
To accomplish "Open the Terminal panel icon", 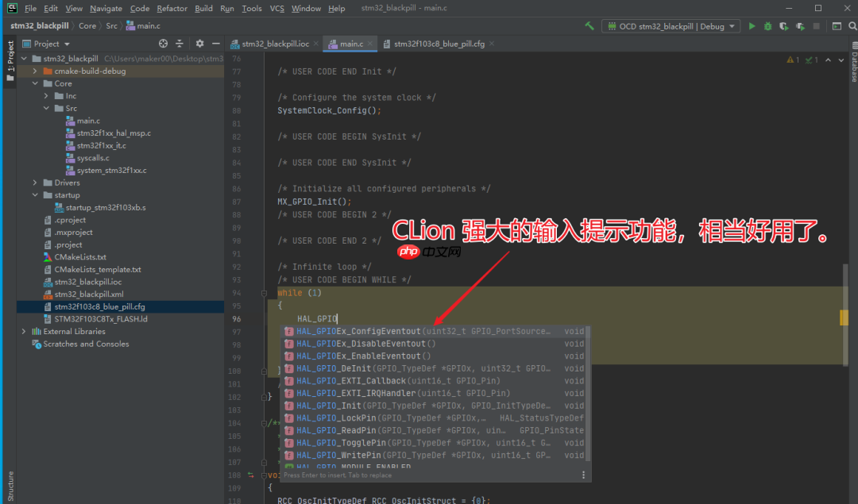I will pyautogui.click(x=837, y=25).
